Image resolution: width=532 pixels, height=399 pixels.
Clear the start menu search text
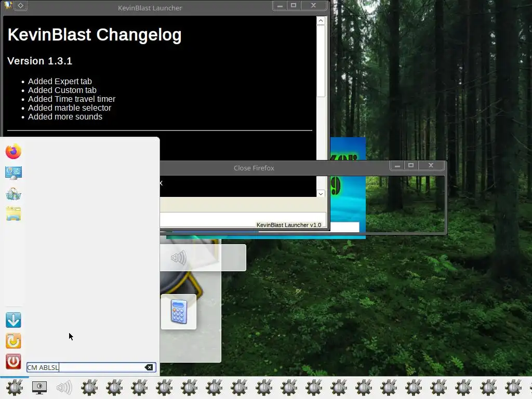point(149,367)
